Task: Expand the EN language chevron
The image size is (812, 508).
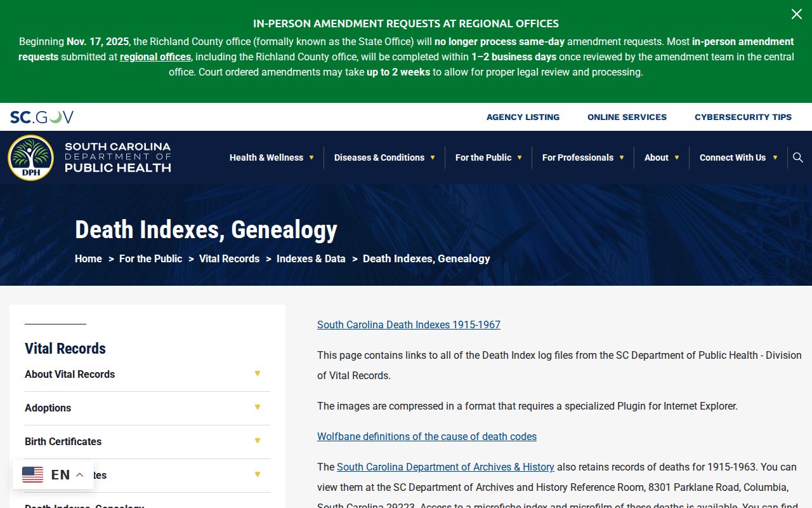Action: [x=79, y=475]
